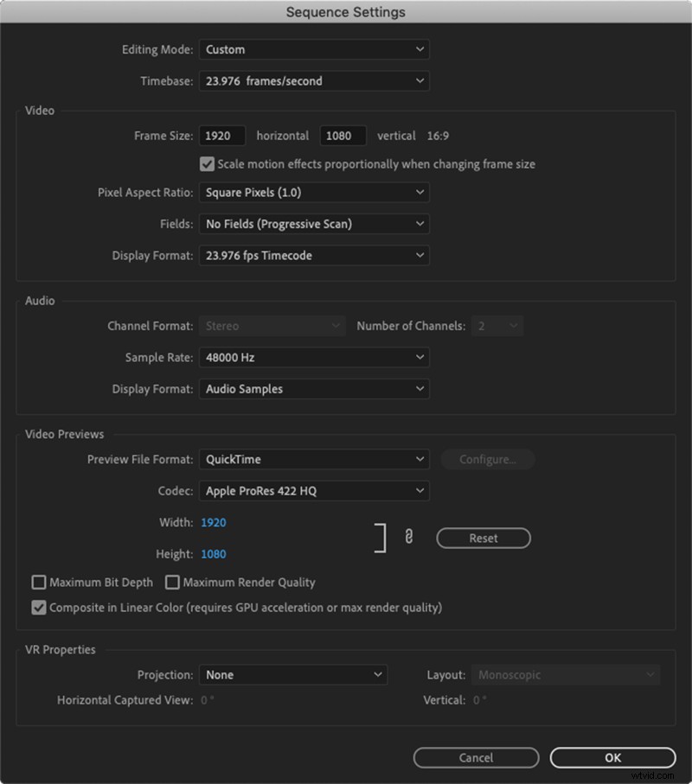Open the audio Display Format dropdown
Viewport: 692px width, 784px height.
[314, 389]
